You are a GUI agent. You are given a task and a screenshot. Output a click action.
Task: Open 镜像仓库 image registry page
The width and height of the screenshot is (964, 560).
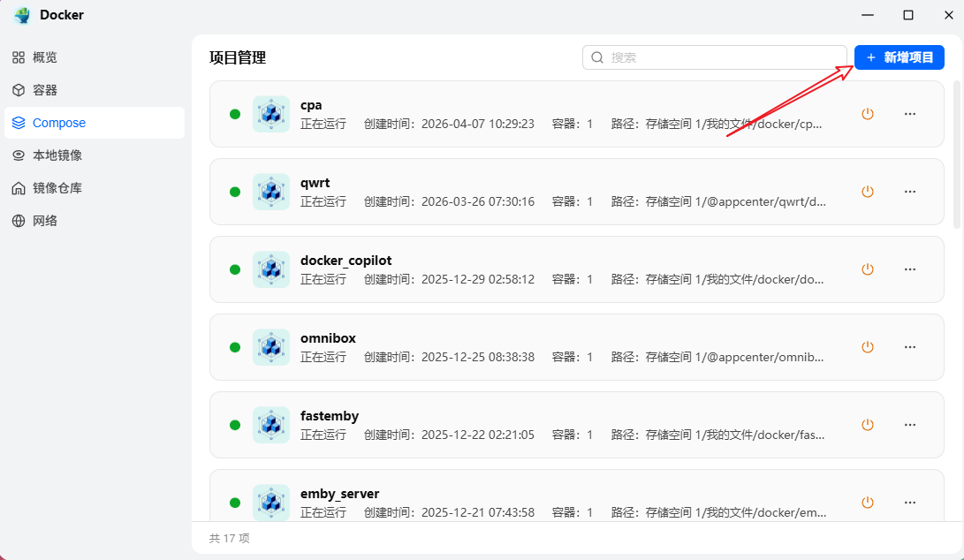94,188
